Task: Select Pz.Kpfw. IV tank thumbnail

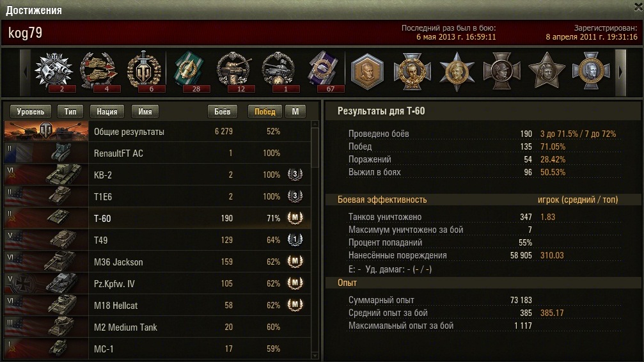Action: point(47,283)
